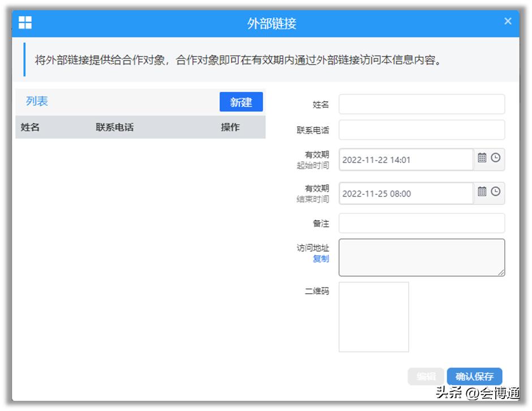This screenshot has height=411, width=532.
Task: Click the 姓名 column header
Action: pos(31,127)
